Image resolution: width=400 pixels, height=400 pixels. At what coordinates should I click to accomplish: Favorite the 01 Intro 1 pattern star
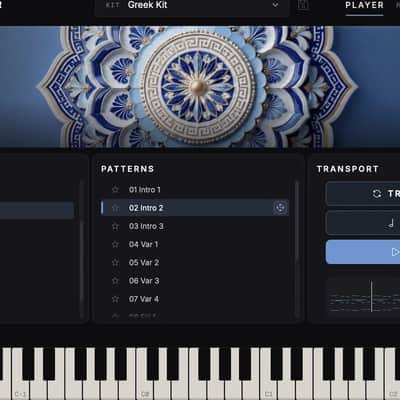(x=115, y=190)
